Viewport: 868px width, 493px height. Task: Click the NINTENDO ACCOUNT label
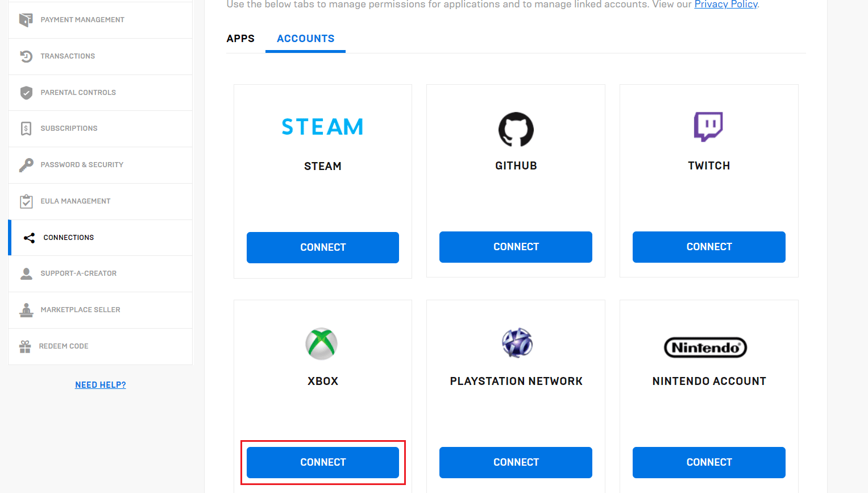709,381
